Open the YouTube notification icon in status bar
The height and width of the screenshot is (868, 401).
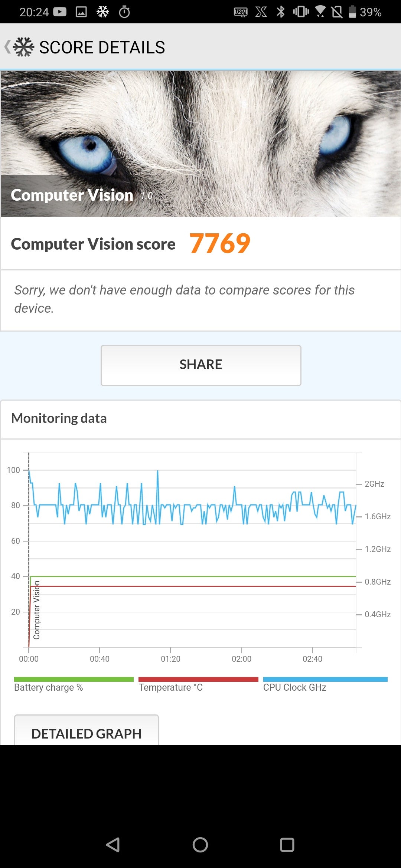60,12
